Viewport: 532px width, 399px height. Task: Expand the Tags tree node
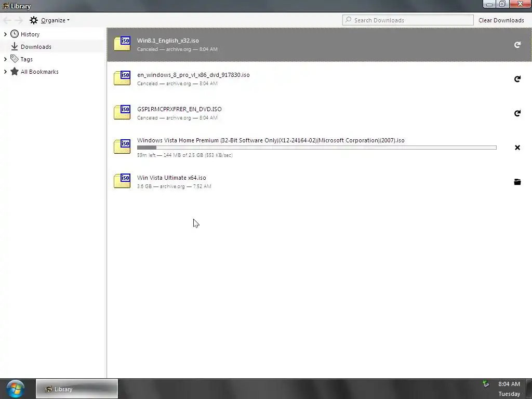point(5,59)
